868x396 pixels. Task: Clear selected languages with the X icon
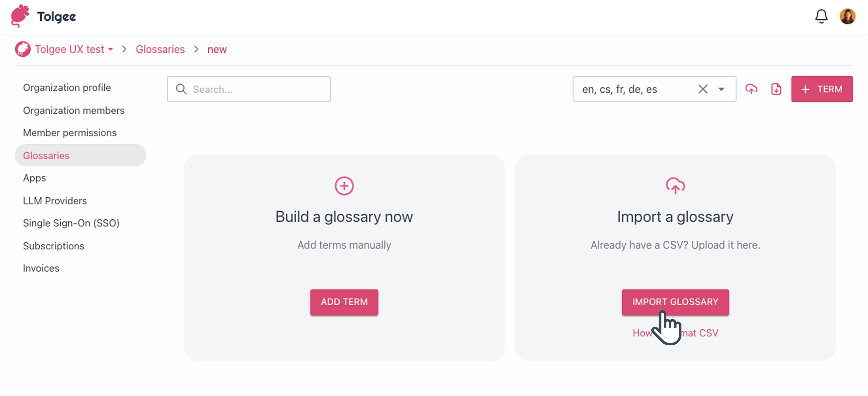point(703,89)
